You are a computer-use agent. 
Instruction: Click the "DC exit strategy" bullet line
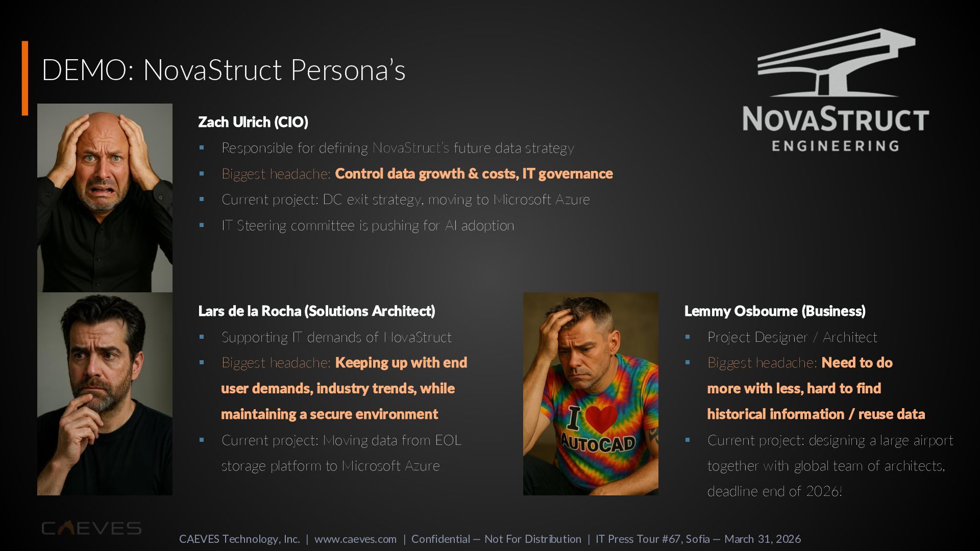click(405, 199)
